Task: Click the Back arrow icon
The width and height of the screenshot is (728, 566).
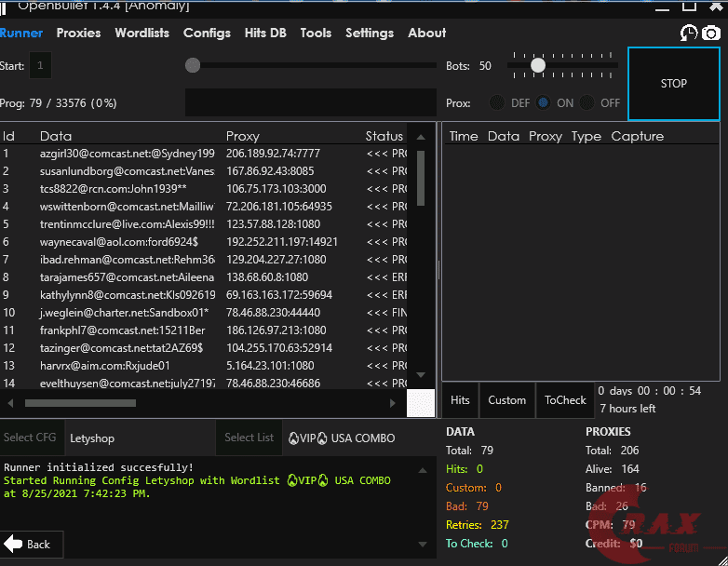Action: coord(13,544)
